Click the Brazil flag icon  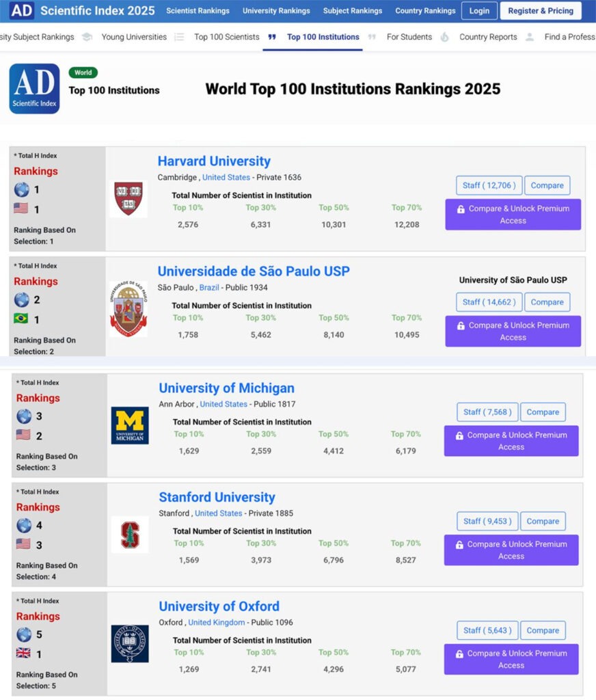tap(21, 319)
